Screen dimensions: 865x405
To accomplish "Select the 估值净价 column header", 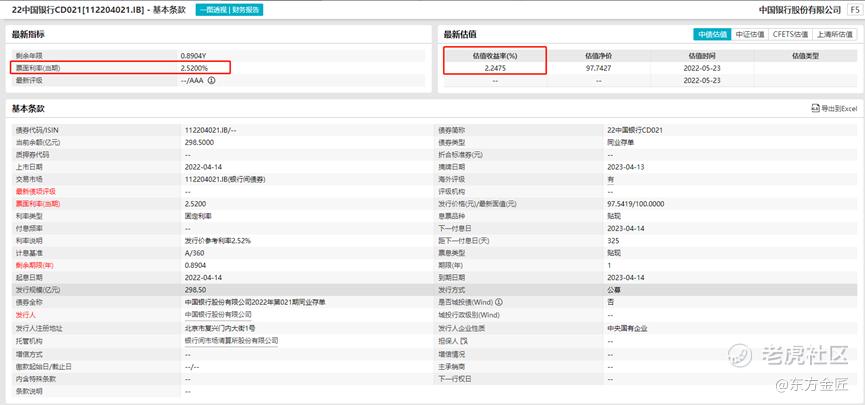I will [x=599, y=56].
